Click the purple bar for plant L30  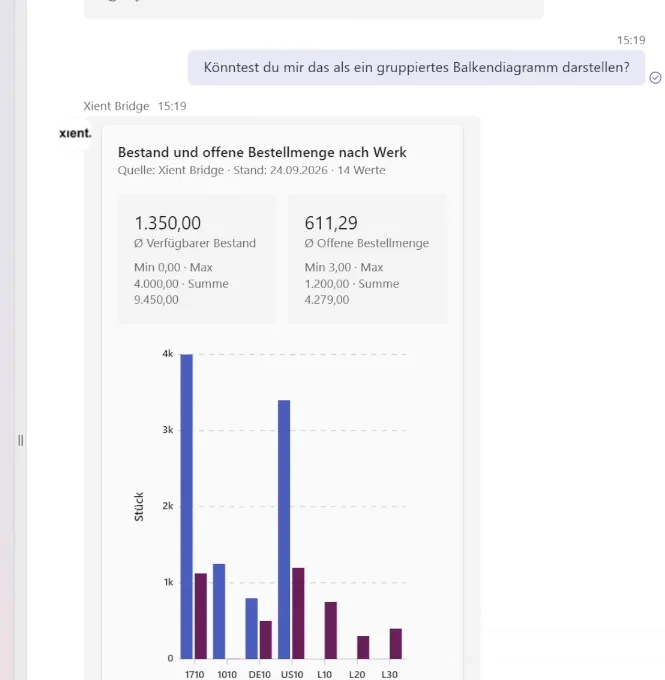coord(396,644)
